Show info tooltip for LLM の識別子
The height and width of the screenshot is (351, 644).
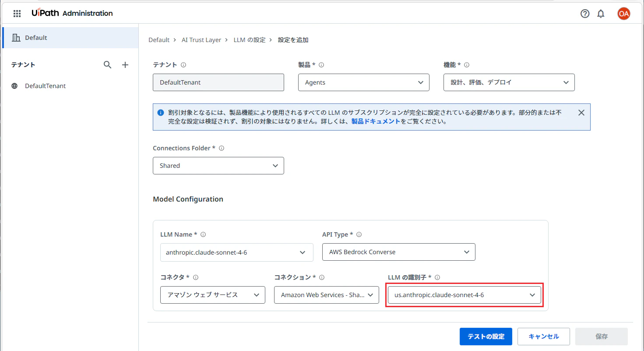coord(437,277)
